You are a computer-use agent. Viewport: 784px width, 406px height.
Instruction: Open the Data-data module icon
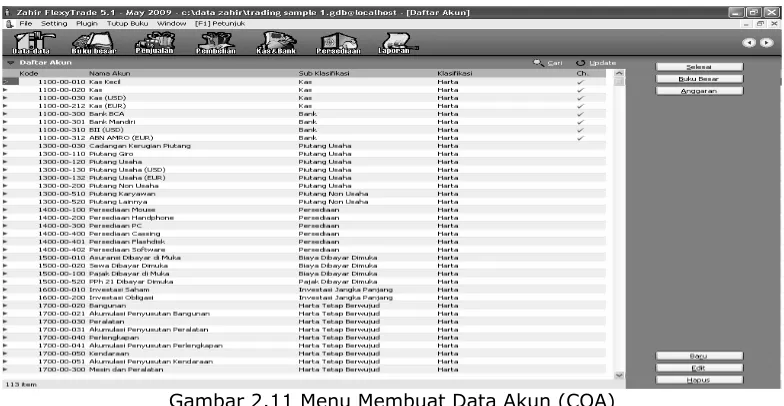(x=33, y=42)
